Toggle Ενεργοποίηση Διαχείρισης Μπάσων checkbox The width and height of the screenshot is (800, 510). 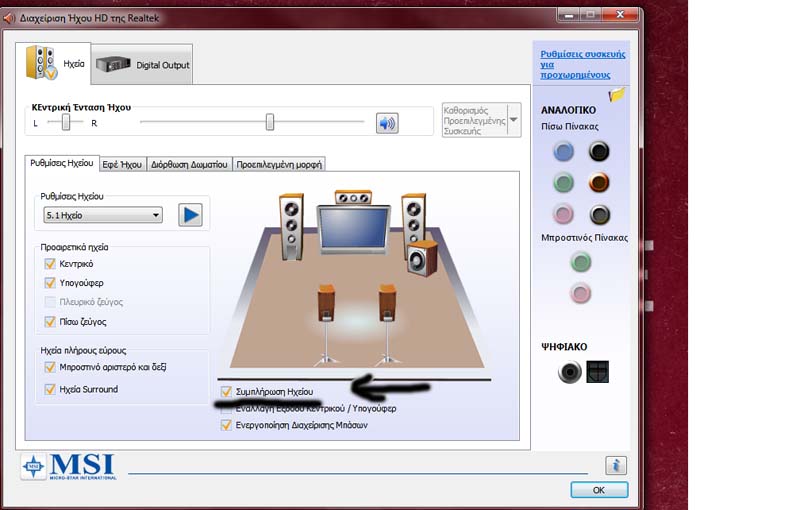tap(226, 425)
